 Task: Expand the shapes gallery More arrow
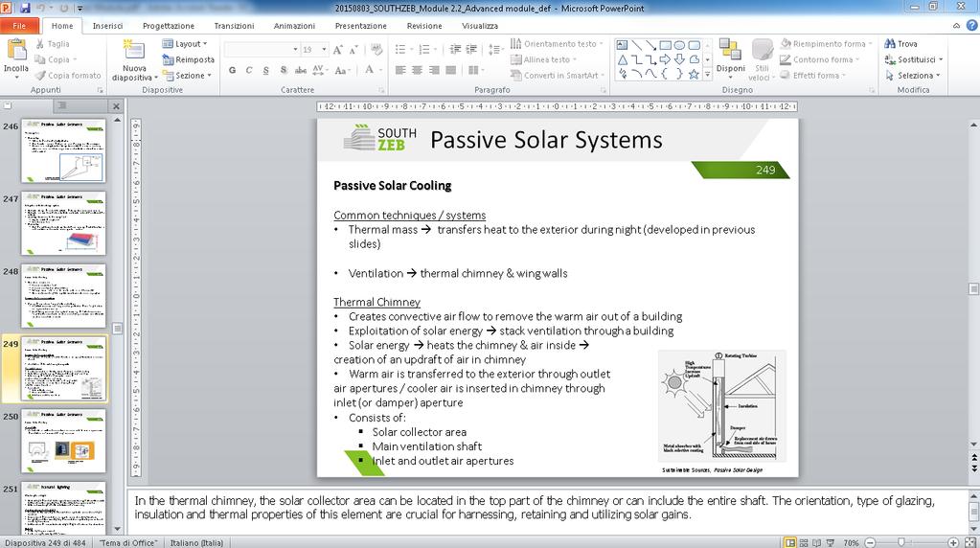708,75
